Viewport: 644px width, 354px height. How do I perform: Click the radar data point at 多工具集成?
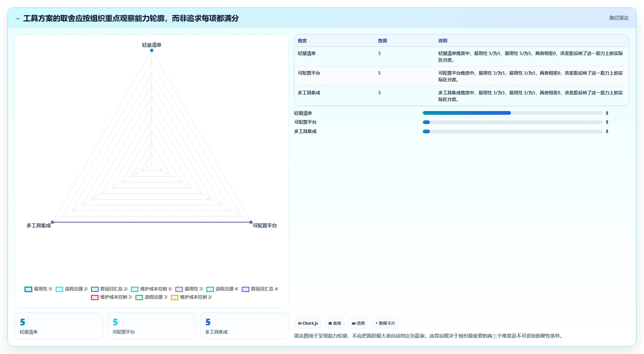coord(52,222)
